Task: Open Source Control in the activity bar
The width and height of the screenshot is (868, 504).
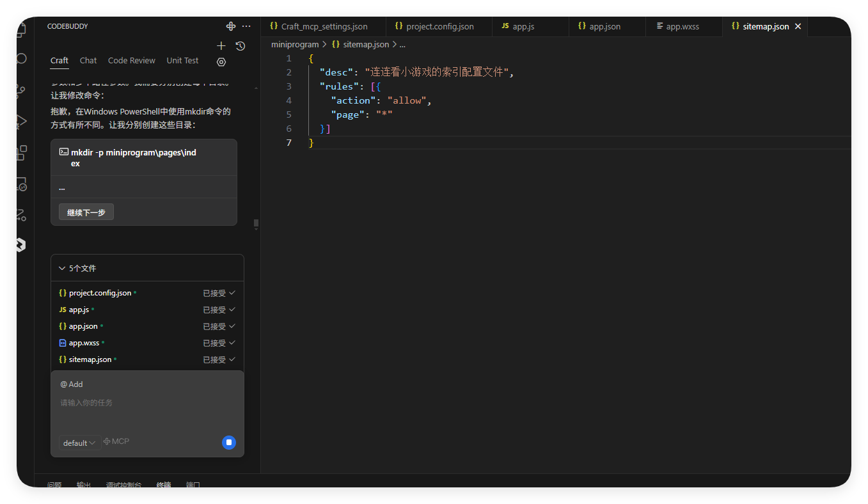Action: tap(21, 91)
